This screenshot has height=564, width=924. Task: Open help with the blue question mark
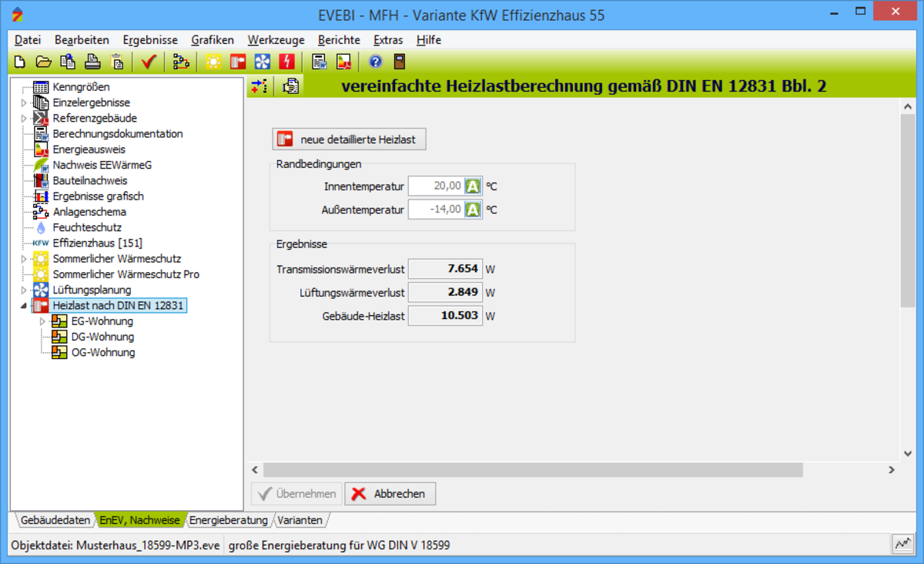(376, 62)
